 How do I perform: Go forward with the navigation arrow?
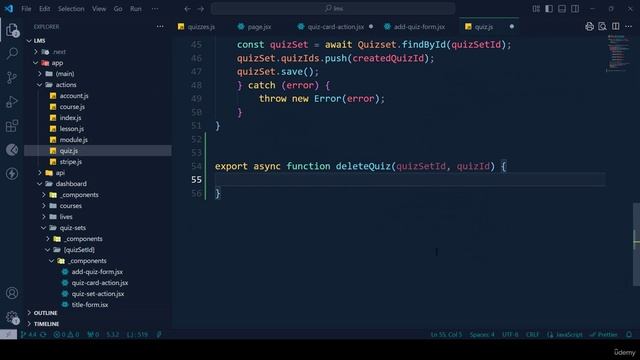[x=201, y=9]
